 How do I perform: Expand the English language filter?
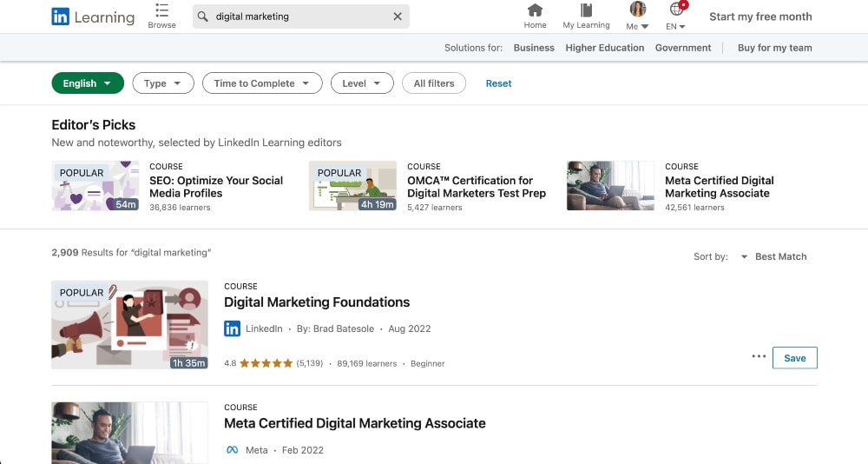tap(88, 83)
